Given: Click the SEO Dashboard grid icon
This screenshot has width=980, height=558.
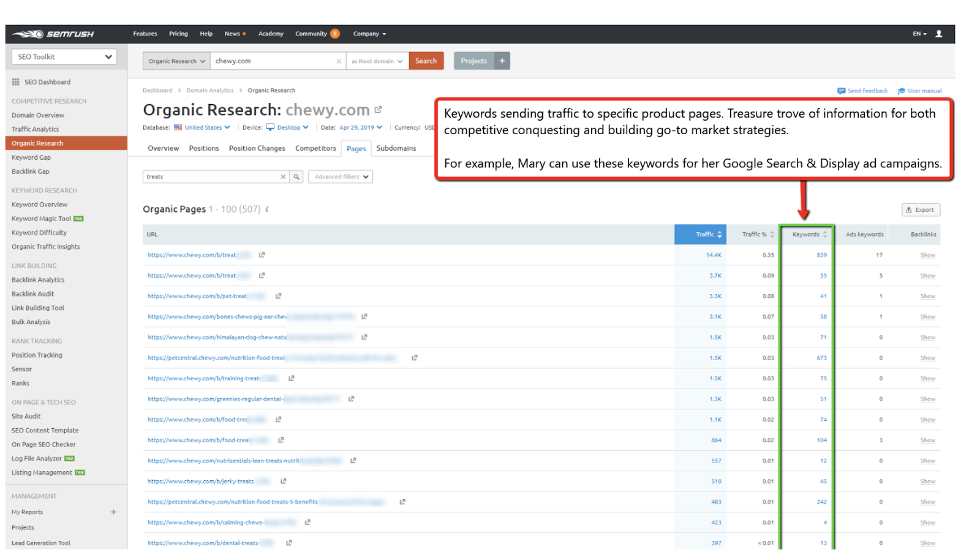Looking at the screenshot, I should [16, 82].
